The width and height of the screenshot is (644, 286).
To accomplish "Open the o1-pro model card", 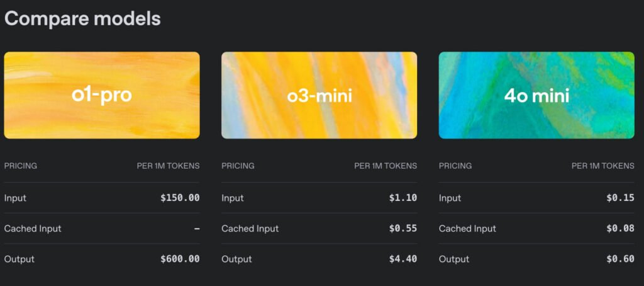I will pyautogui.click(x=102, y=95).
